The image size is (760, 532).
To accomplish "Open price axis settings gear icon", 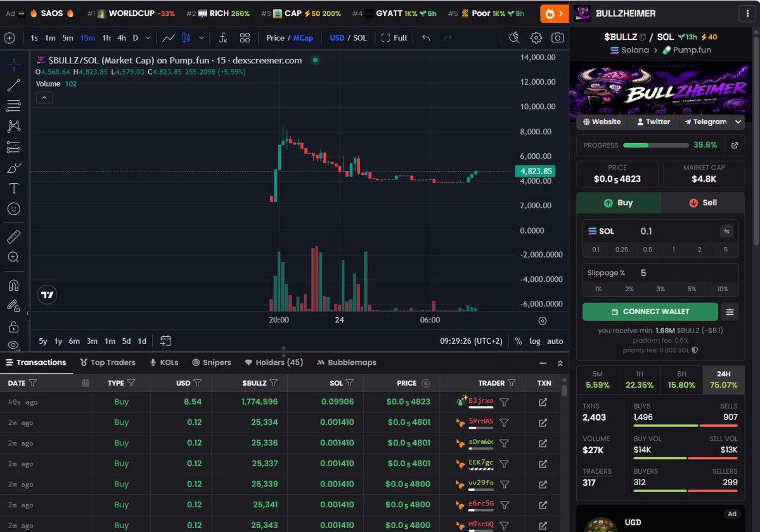I will coord(543,320).
